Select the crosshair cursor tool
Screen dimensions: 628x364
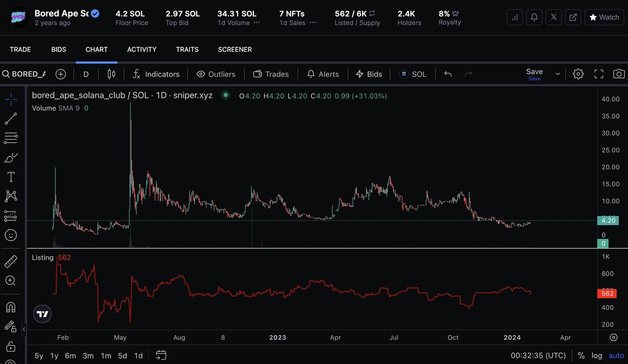point(10,99)
